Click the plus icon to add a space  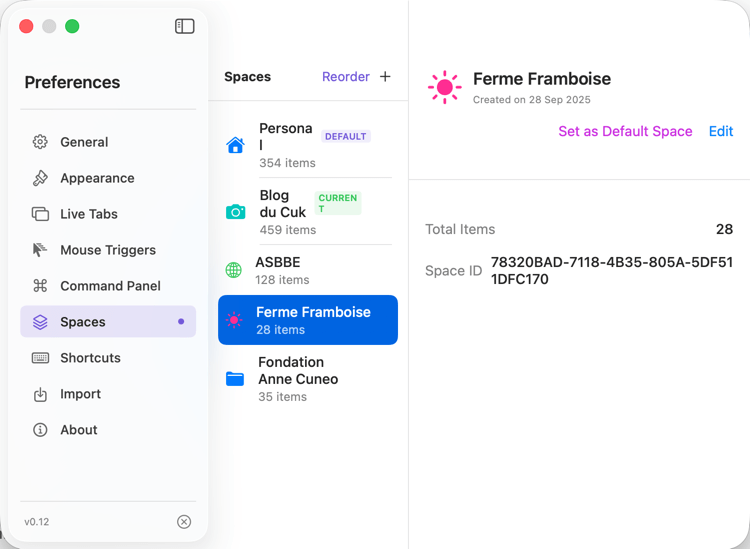click(x=386, y=77)
